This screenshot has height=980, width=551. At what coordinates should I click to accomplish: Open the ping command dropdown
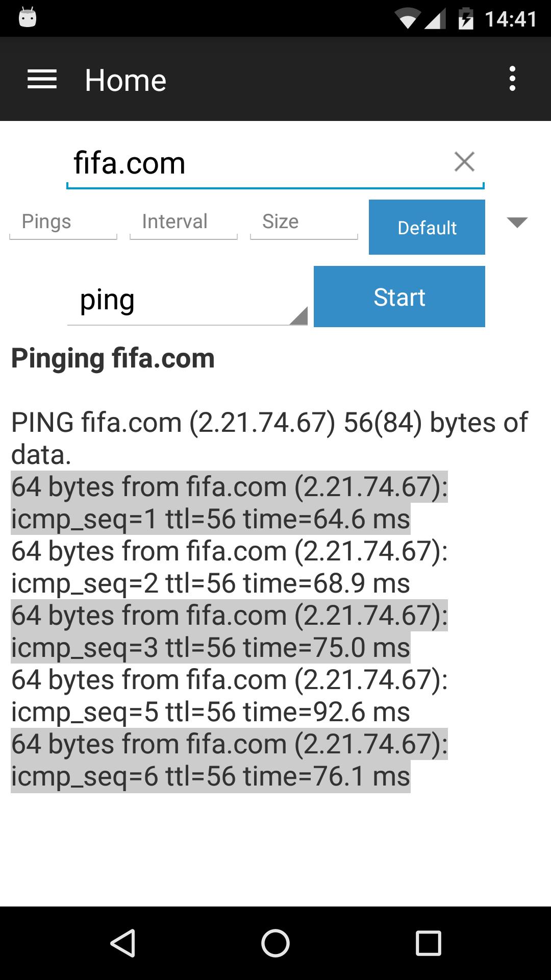pyautogui.click(x=187, y=300)
